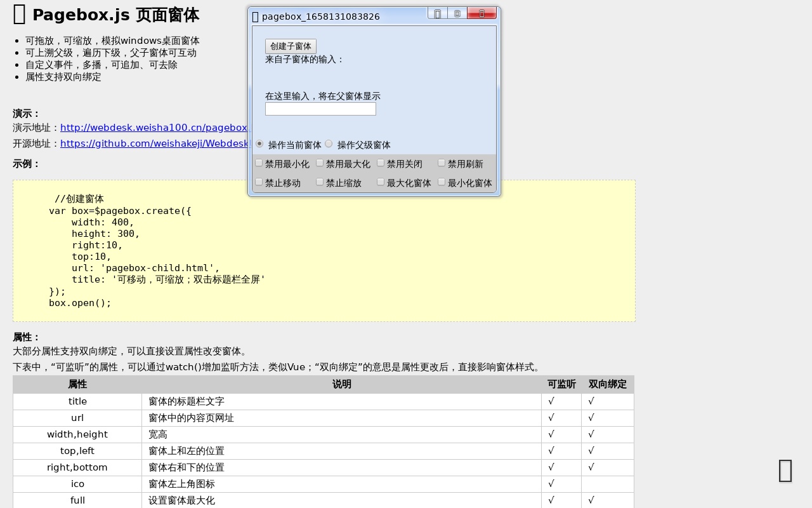Toggle the 最小化窗体 checkbox
Screen dimensions: 812x508
[x=442, y=182]
